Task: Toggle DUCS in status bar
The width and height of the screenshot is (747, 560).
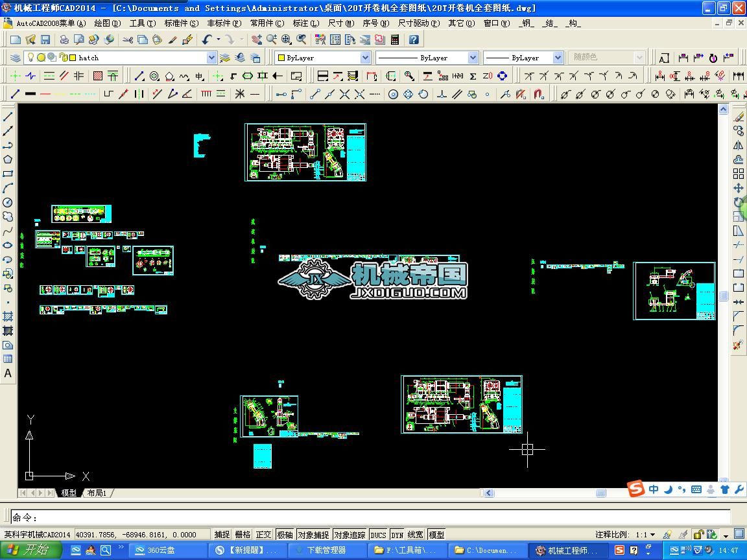Action: click(378, 535)
